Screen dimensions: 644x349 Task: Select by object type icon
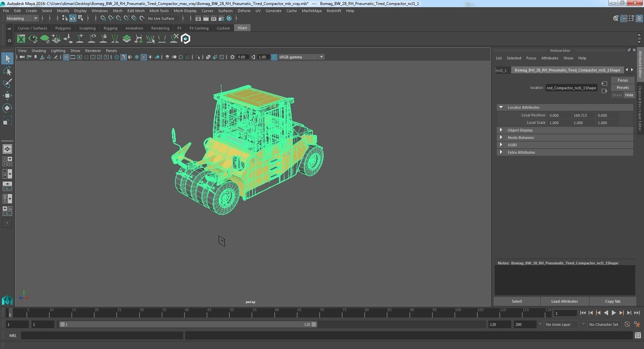(x=73, y=18)
